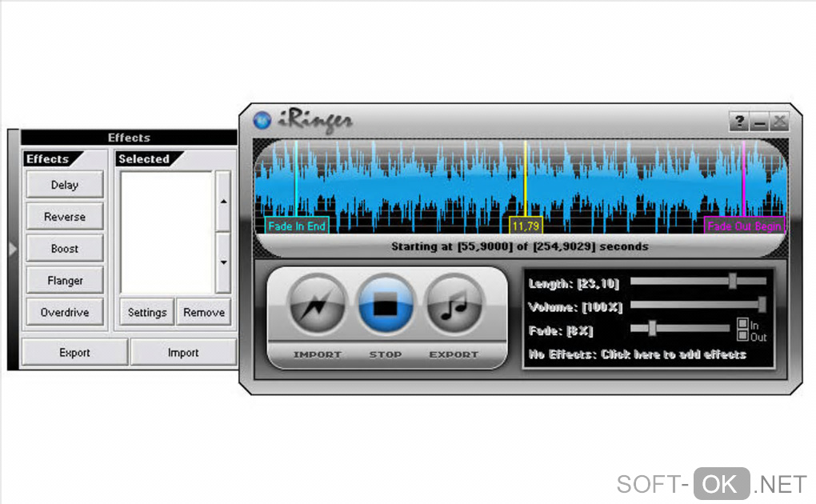Open Settings for selected effect
This screenshot has height=504, width=816.
click(x=146, y=312)
